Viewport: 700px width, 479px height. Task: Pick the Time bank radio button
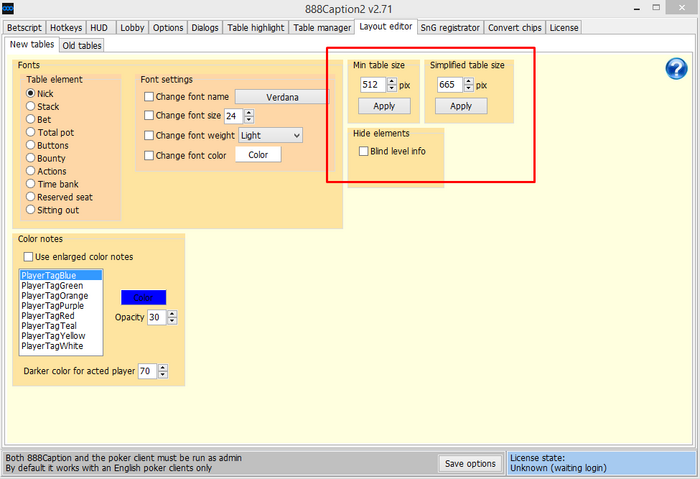pos(30,184)
